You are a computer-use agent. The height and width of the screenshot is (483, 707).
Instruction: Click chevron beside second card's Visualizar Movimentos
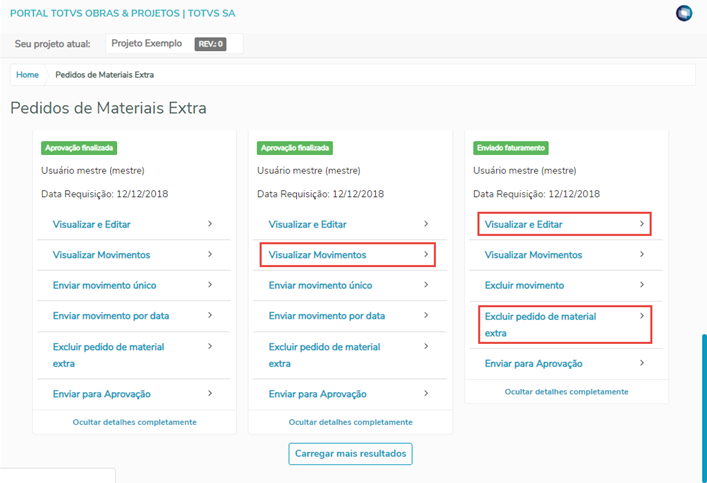426,254
